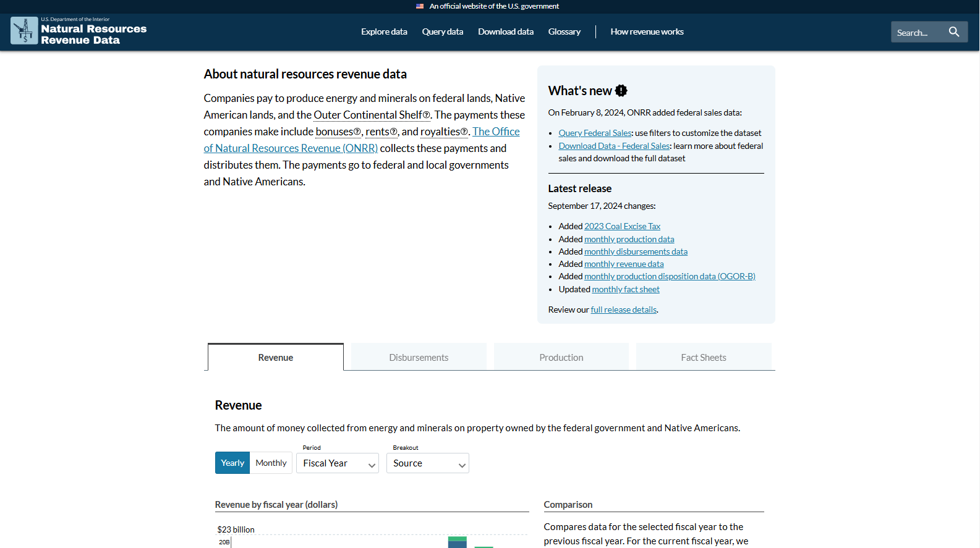The image size is (980, 548).
Task: Switch the chart to Monthly view
Action: pos(271,463)
